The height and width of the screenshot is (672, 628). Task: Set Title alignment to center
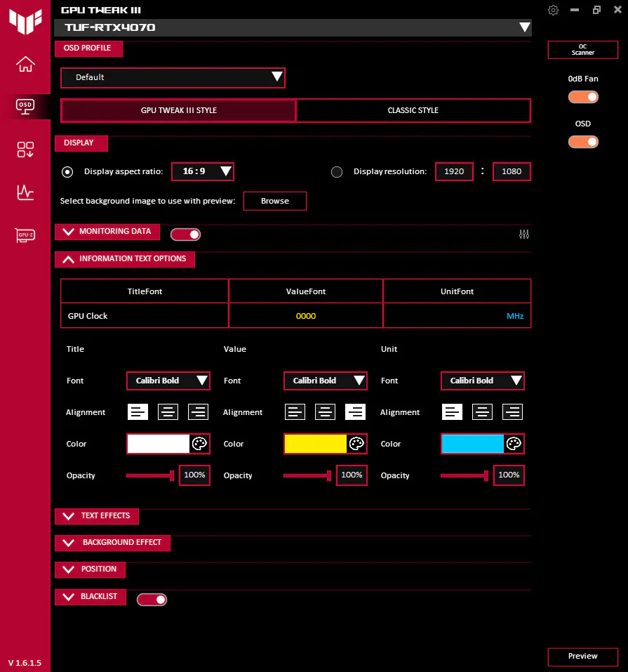click(x=168, y=412)
